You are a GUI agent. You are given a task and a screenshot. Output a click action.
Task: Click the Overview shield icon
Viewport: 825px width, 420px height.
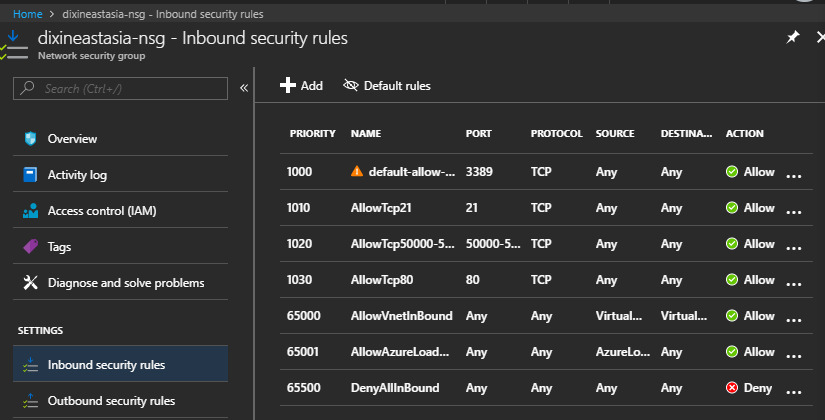click(x=31, y=138)
